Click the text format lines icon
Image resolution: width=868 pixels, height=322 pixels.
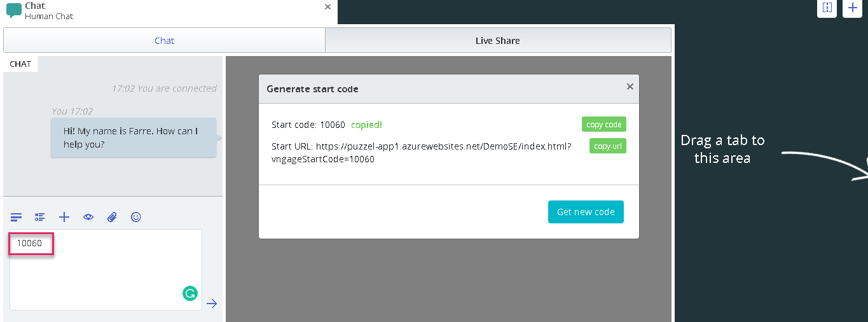tap(17, 217)
